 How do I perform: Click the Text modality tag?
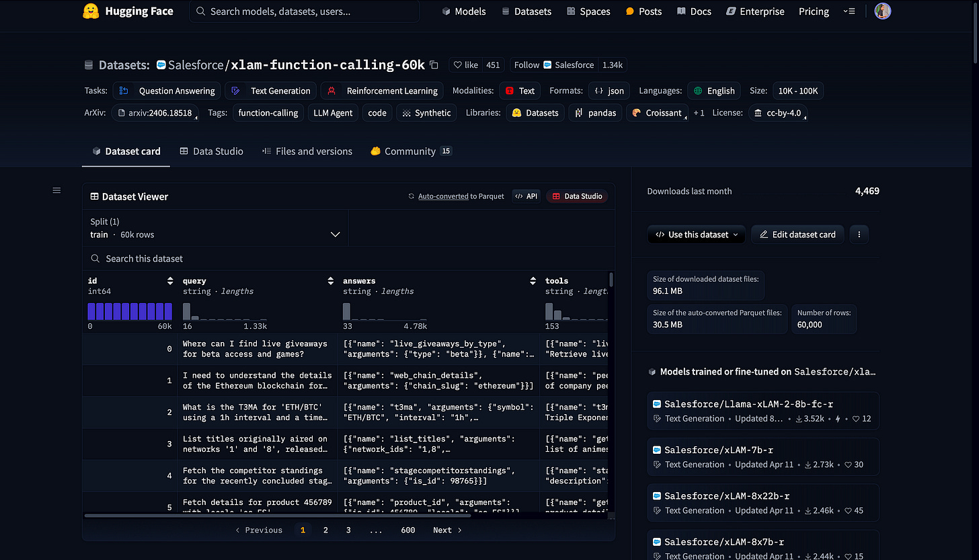(x=520, y=91)
